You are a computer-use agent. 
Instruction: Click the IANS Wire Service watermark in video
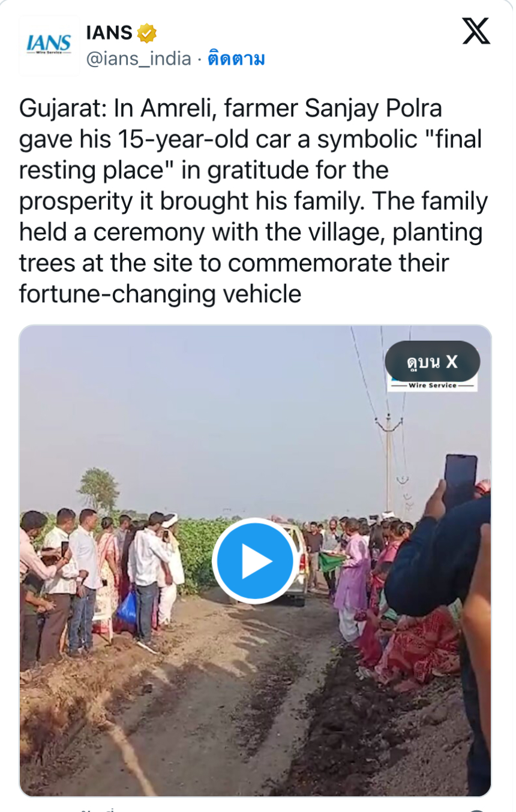432,385
